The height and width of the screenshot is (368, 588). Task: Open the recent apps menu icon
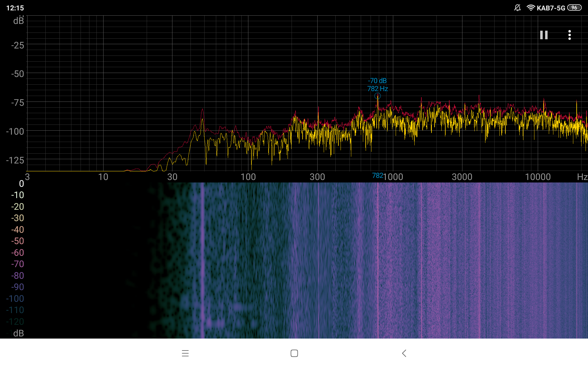[185, 353]
